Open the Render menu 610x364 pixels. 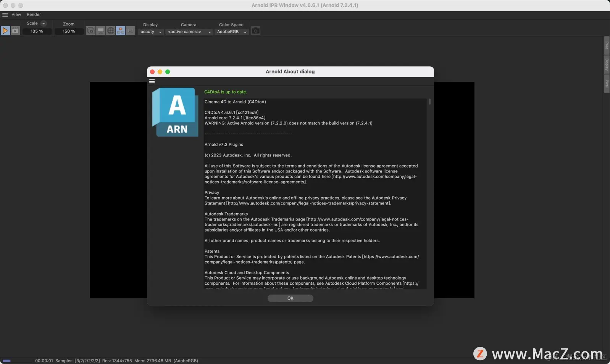[x=34, y=14]
